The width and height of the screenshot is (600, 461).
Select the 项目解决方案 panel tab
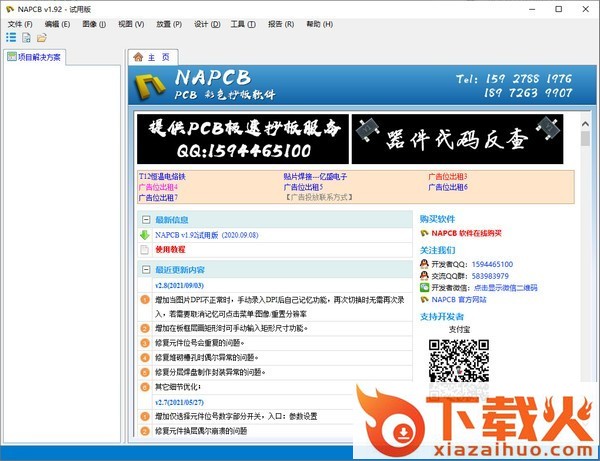point(34,57)
